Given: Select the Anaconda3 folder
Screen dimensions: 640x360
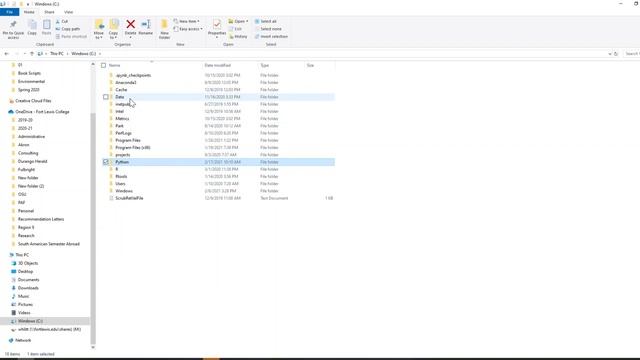Looking at the screenshot, I should pyautogui.click(x=126, y=82).
